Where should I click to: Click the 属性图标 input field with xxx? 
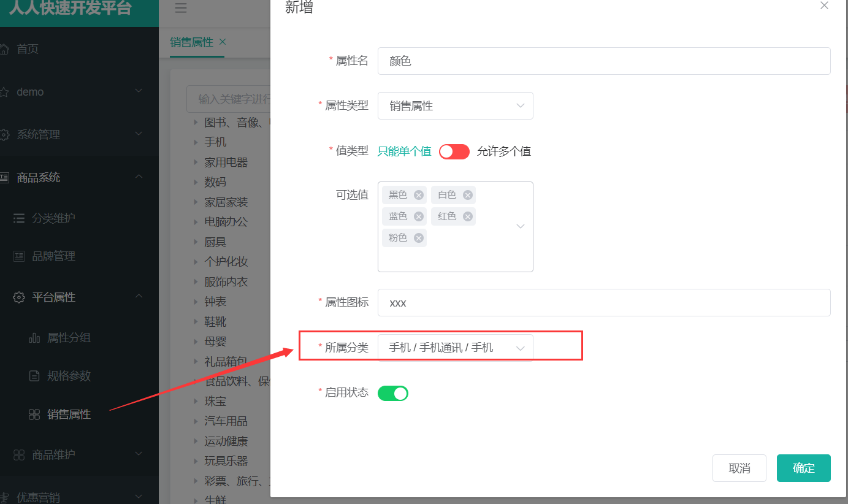point(604,302)
